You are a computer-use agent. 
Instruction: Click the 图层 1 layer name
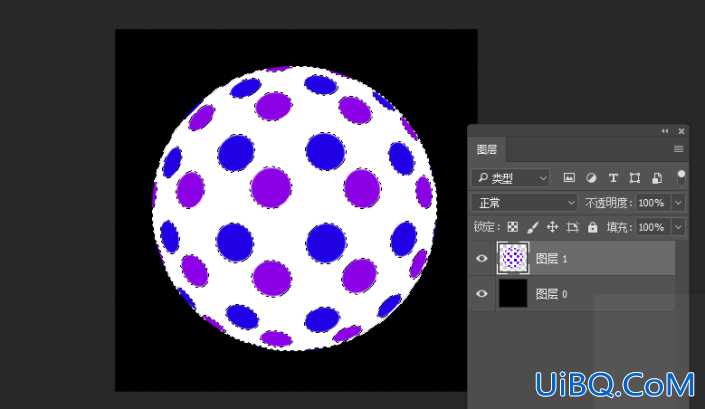(x=552, y=259)
